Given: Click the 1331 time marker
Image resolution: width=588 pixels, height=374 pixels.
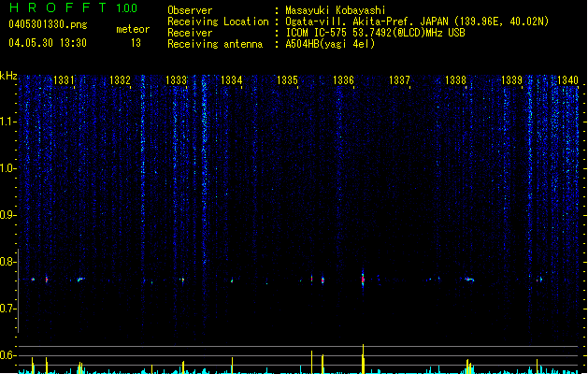Looking at the screenshot, I should (64, 80).
